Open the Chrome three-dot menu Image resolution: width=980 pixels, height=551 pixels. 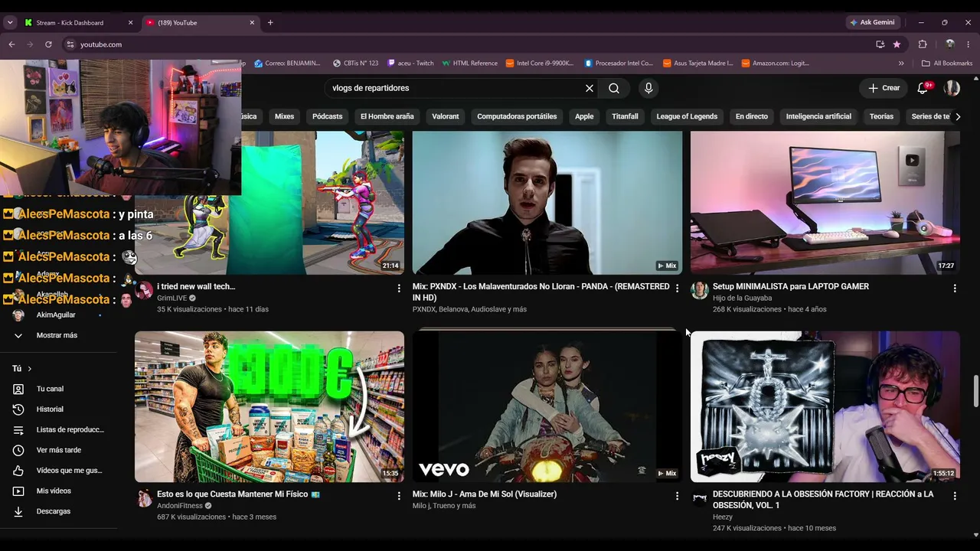969,44
